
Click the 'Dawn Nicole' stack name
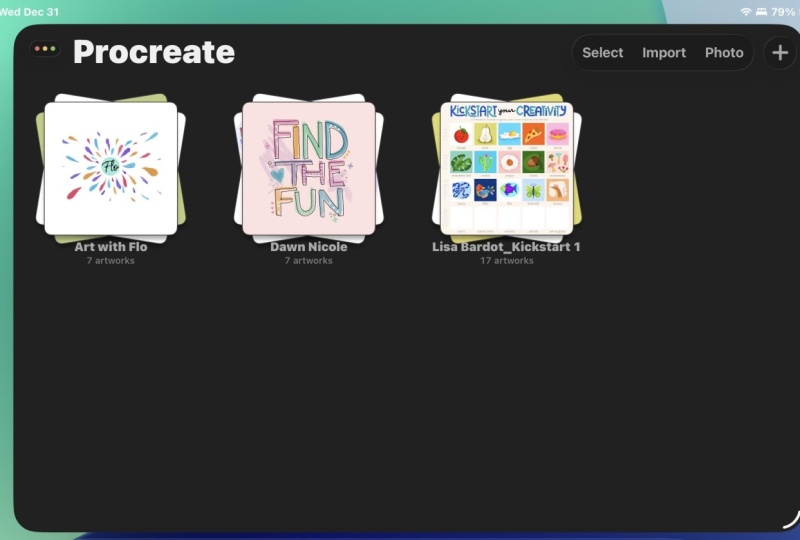[309, 247]
